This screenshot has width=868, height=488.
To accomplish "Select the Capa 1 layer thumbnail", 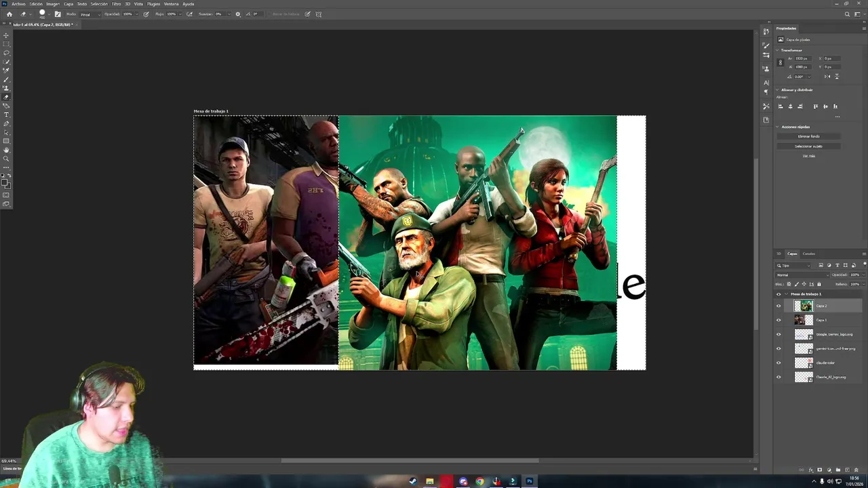I will [804, 320].
